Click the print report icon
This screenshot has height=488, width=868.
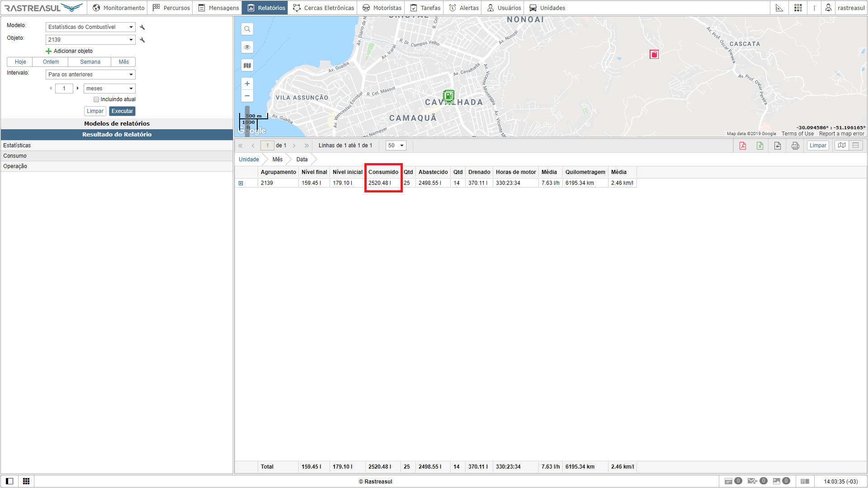click(795, 145)
